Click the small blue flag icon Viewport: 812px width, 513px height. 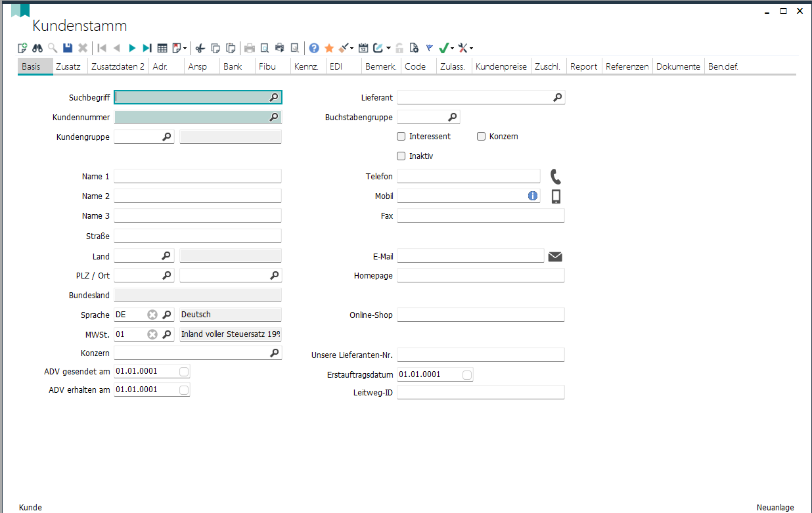429,48
